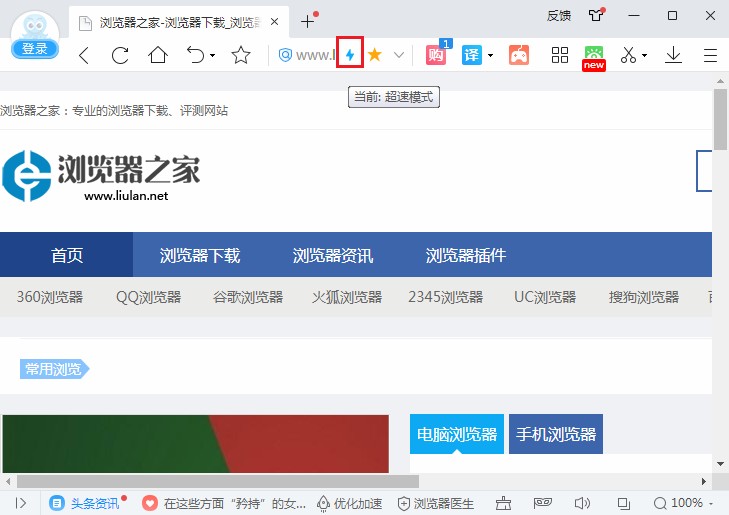Click the 360浏览器 link
Image resolution: width=729 pixels, height=515 pixels.
[x=50, y=297]
